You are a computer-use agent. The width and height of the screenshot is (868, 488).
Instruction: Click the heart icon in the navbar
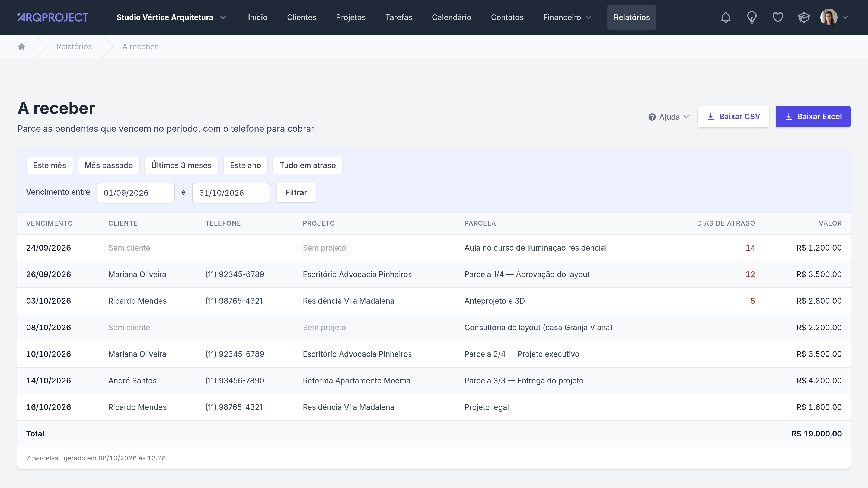pyautogui.click(x=777, y=17)
